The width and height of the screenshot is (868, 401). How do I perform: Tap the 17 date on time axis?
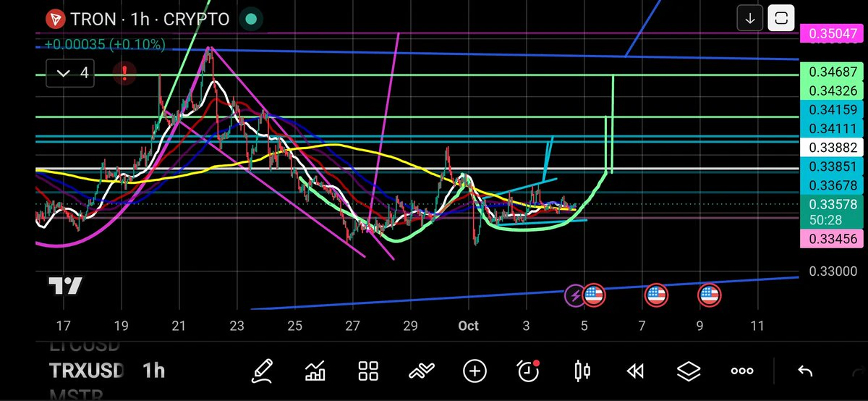[63, 326]
